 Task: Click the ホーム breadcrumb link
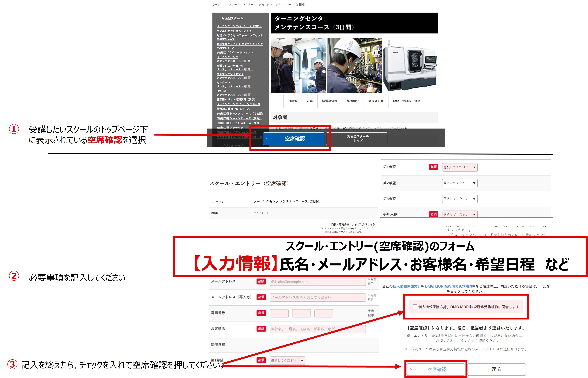[216, 4]
